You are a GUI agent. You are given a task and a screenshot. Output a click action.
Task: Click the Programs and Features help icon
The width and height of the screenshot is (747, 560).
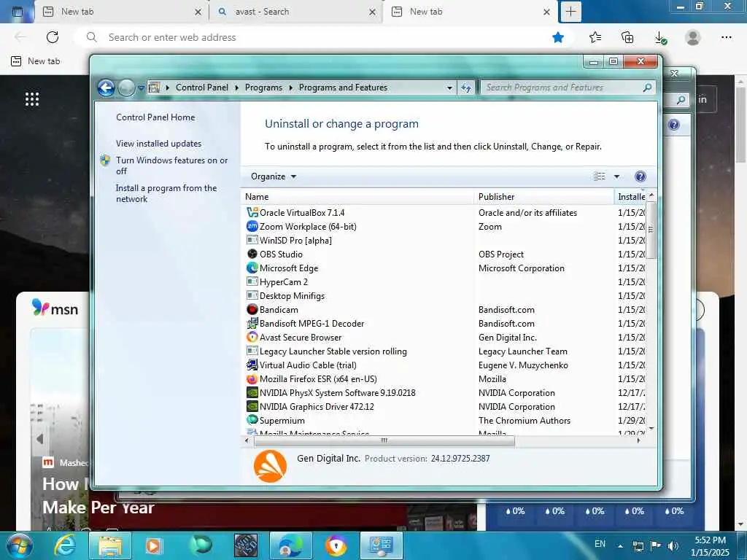point(640,176)
